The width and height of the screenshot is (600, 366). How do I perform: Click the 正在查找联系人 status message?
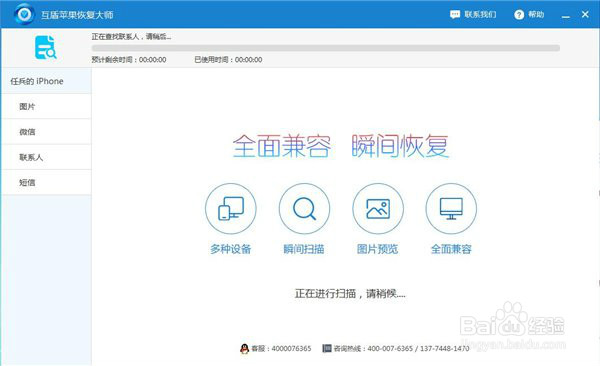coord(131,37)
